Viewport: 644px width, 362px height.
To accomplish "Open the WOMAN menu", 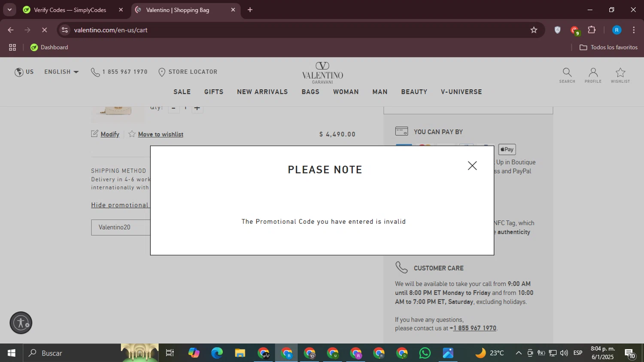I will [346, 92].
